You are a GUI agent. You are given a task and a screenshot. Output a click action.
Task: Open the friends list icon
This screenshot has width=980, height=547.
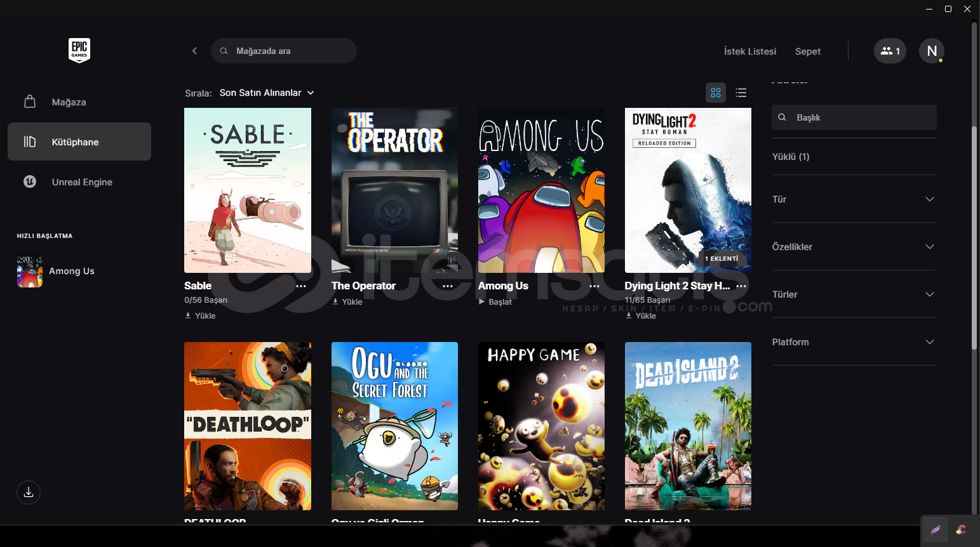(x=890, y=51)
